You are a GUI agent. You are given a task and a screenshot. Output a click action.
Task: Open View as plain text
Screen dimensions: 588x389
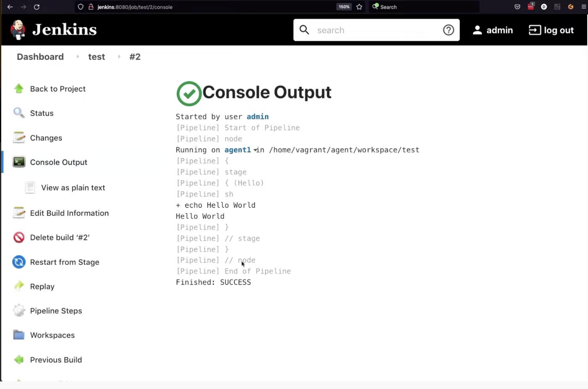click(x=73, y=188)
